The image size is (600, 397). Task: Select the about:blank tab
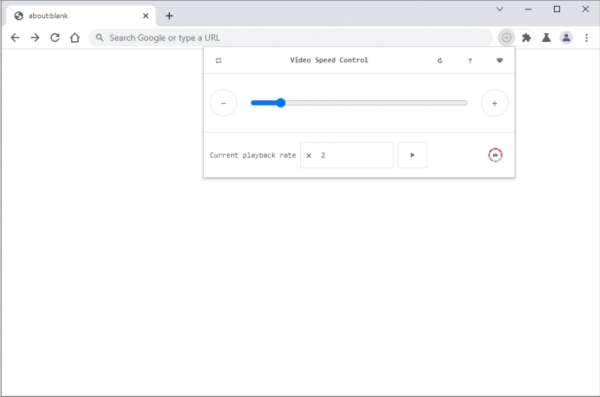tap(81, 16)
